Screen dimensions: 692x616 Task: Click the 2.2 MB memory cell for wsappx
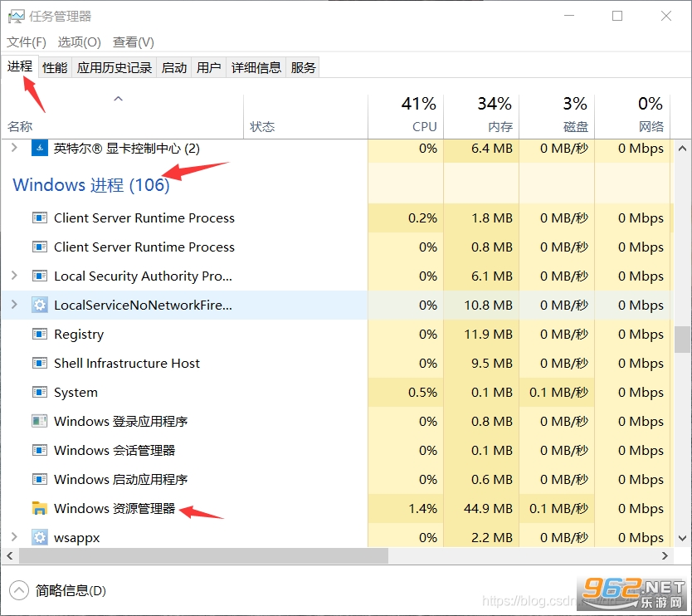tap(481, 537)
